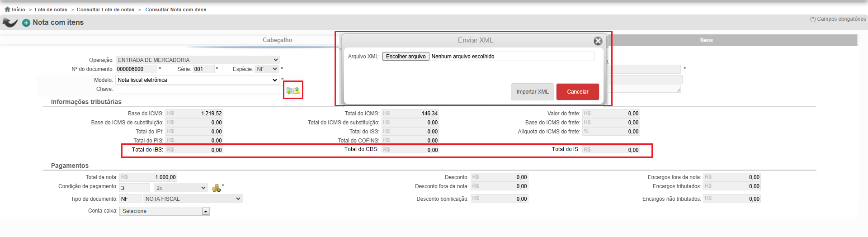Click the red Cancelar button
Viewport: 868px width, 237px height.
[578, 92]
